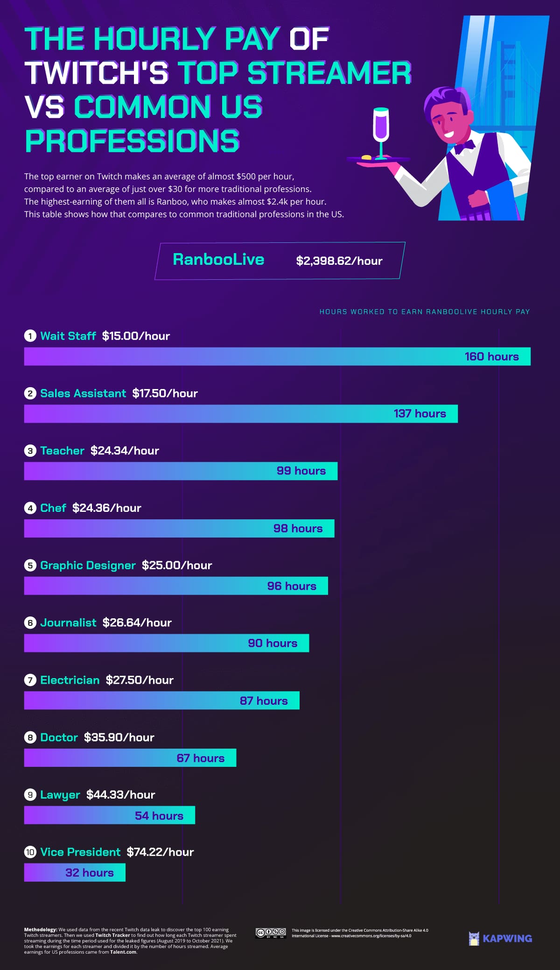This screenshot has width=560, height=970.
Task: Click the 137 hours Sales Assistant bar
Action: click(x=241, y=414)
